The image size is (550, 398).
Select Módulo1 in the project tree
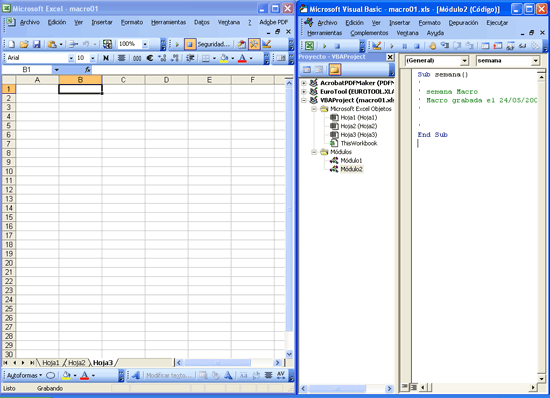click(351, 160)
